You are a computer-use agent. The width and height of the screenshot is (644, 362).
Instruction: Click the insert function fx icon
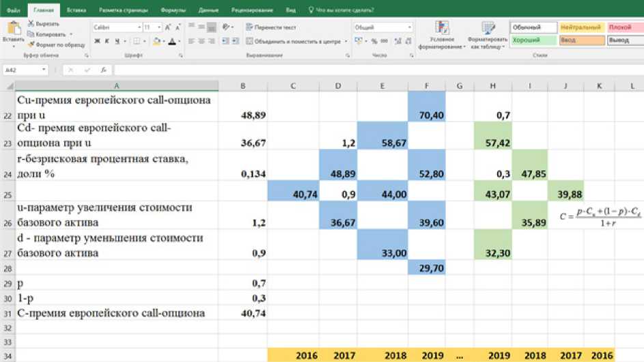[103, 70]
